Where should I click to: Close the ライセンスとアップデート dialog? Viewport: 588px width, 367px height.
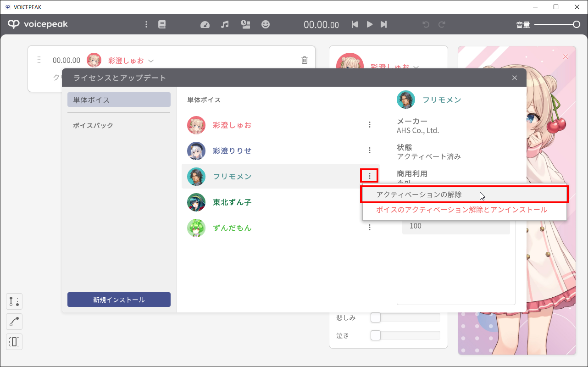click(x=515, y=78)
